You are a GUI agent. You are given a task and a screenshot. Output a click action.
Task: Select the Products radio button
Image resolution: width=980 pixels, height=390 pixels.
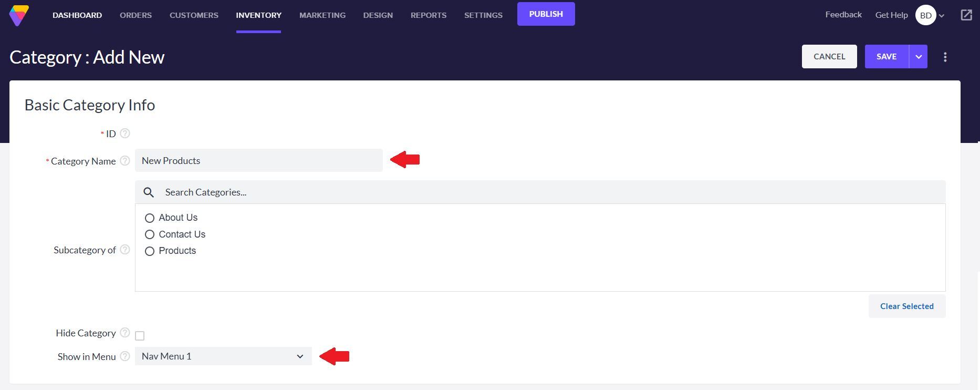point(150,251)
